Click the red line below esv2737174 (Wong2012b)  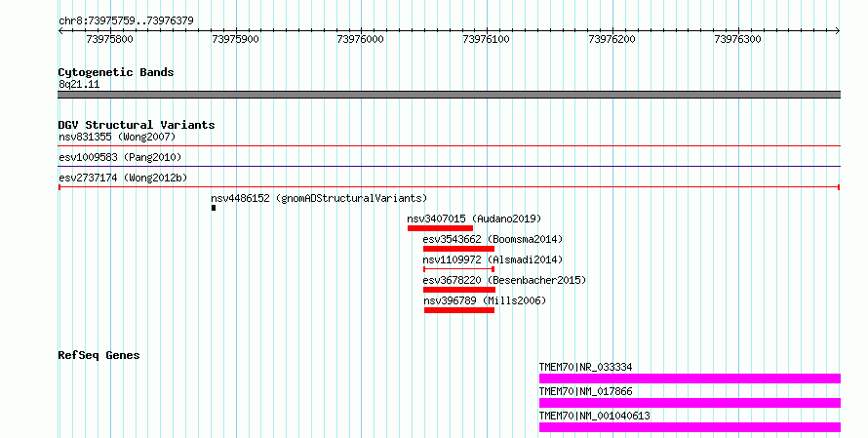[x=449, y=187]
